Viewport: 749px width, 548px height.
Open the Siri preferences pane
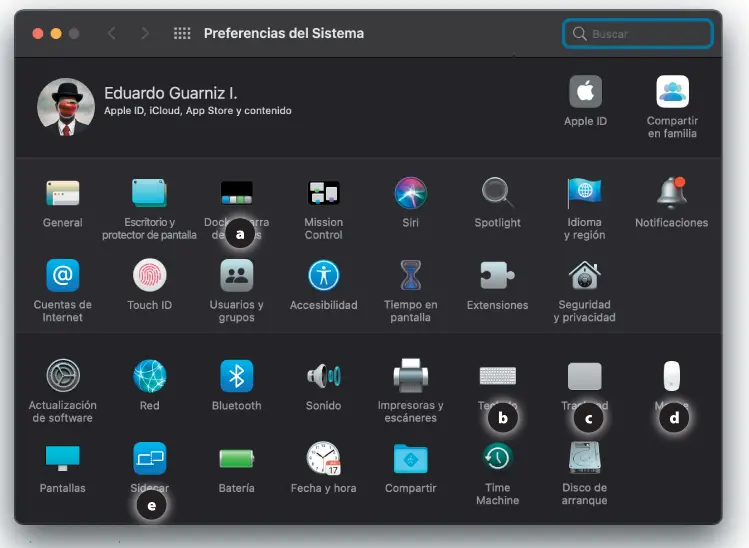pos(410,193)
